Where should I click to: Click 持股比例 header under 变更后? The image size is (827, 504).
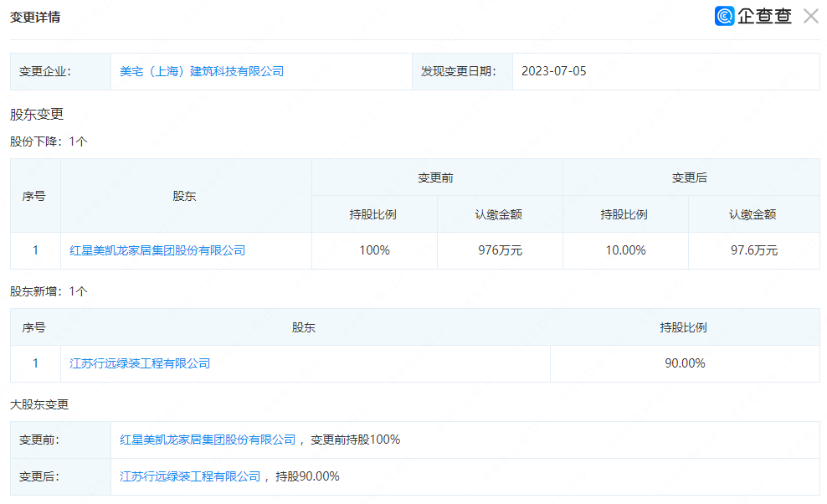click(624, 215)
